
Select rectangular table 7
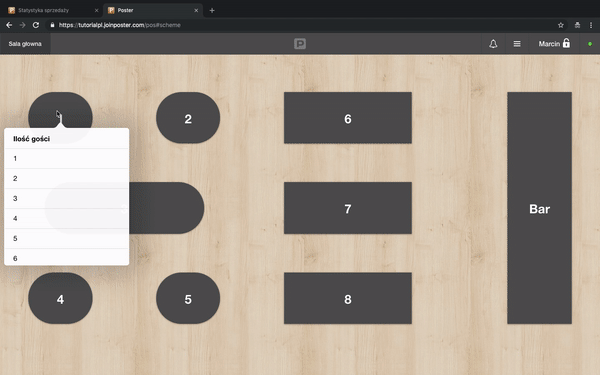[348, 208]
